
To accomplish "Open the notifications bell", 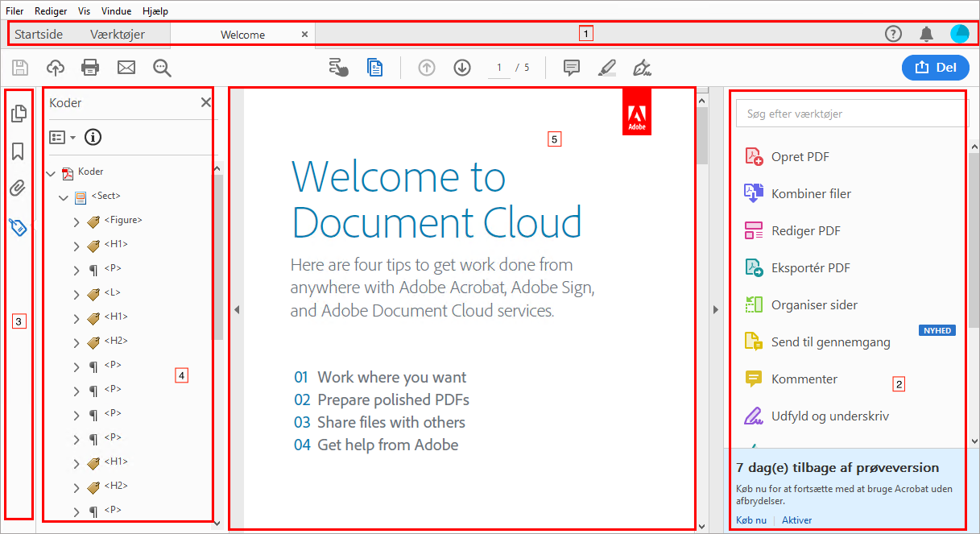I will [927, 34].
